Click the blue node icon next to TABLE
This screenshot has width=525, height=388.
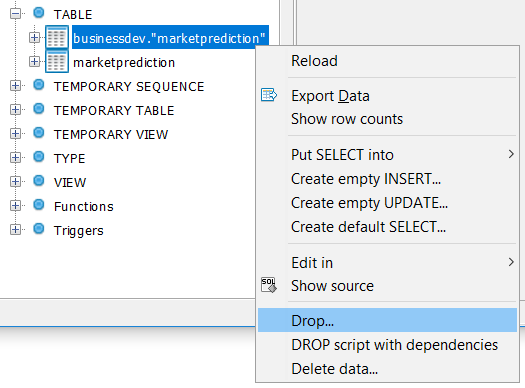coord(39,13)
